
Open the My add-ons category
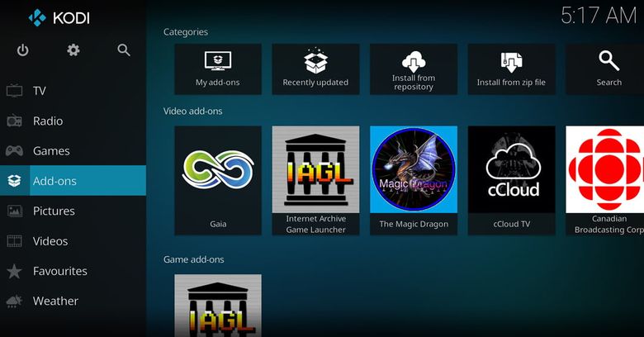pyautogui.click(x=218, y=69)
